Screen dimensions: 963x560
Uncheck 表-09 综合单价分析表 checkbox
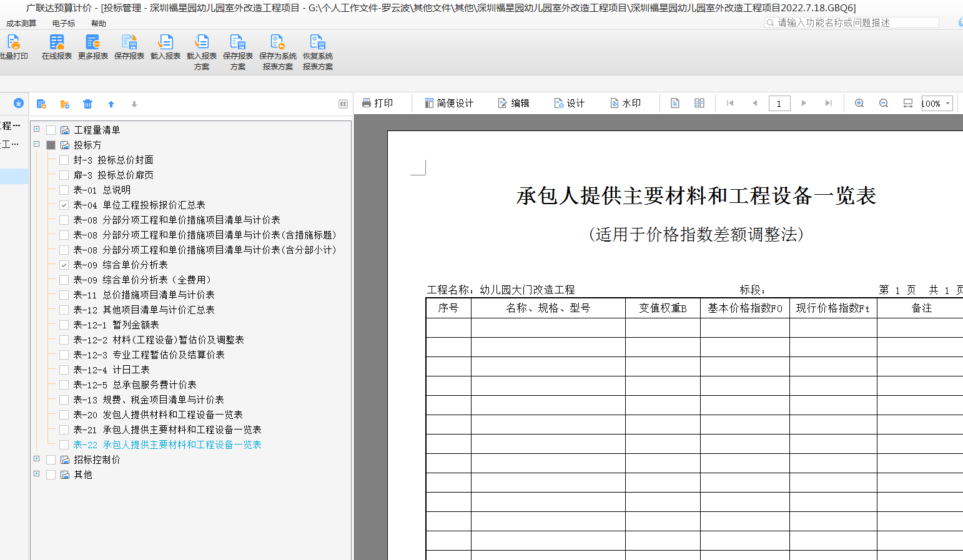(64, 265)
